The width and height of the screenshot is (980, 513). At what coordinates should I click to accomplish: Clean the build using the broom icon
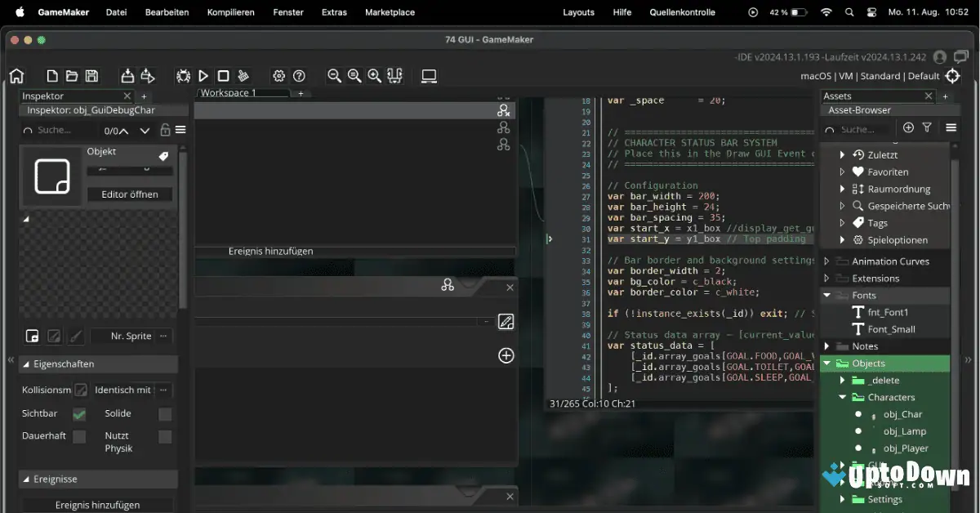(243, 75)
